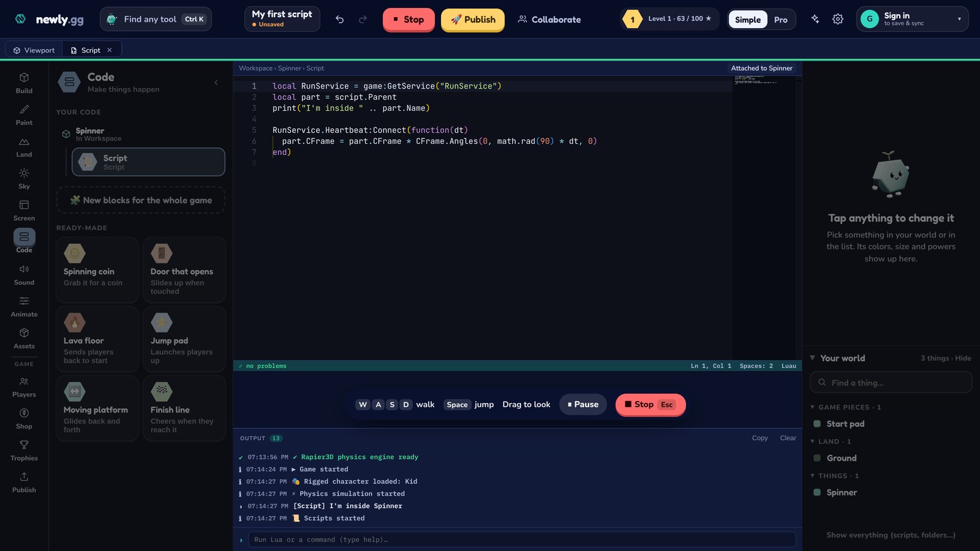Viewport: 980px width, 551px height.
Task: Open the Build tool in sidebar
Action: pyautogui.click(x=24, y=83)
